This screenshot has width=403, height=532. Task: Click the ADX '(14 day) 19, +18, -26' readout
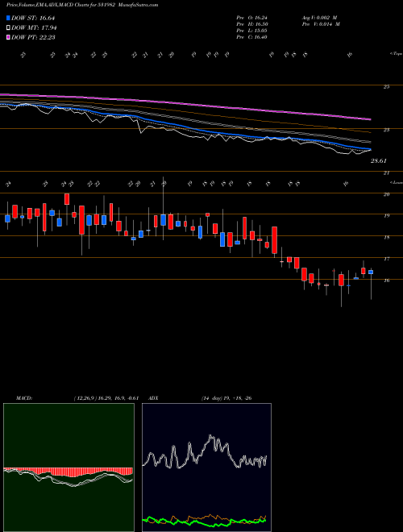click(226, 398)
